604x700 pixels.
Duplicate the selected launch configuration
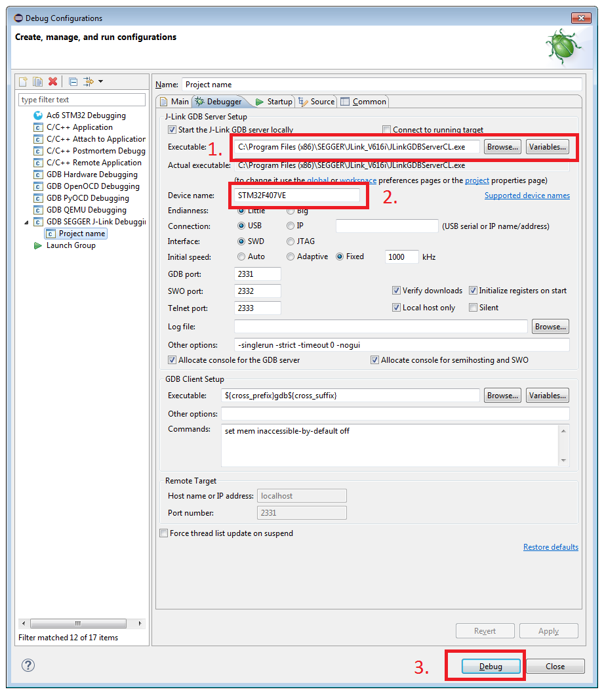(x=37, y=81)
